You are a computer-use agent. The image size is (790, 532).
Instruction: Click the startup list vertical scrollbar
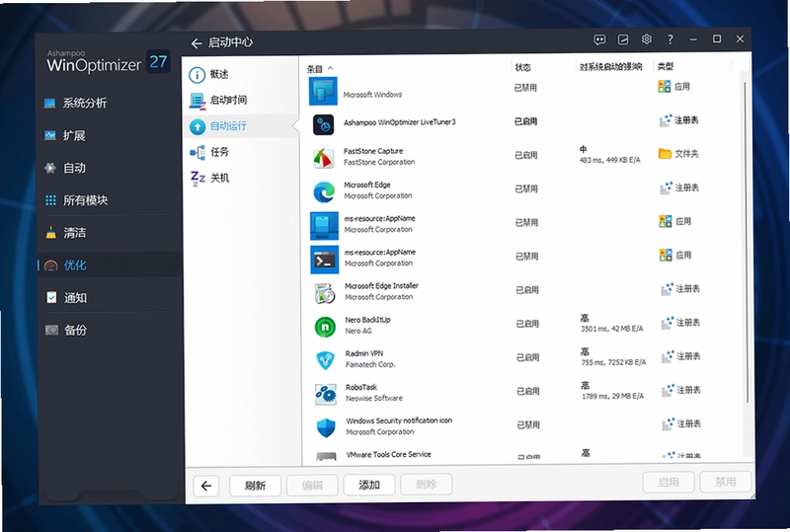tap(747, 242)
